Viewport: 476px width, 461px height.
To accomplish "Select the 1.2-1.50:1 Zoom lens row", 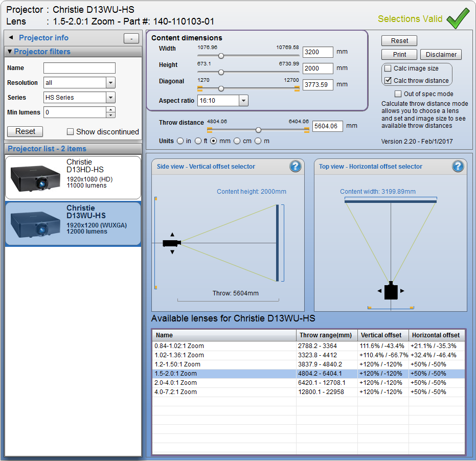I will click(308, 364).
